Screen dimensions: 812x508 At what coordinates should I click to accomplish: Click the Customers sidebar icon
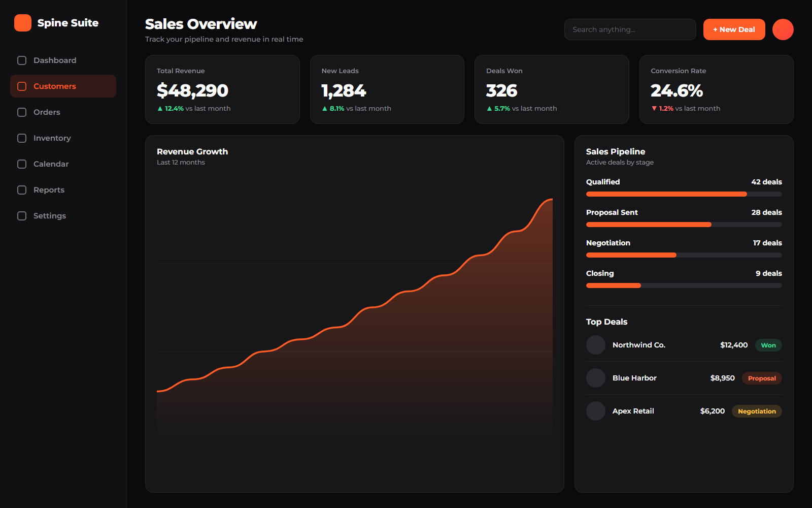pos(22,86)
